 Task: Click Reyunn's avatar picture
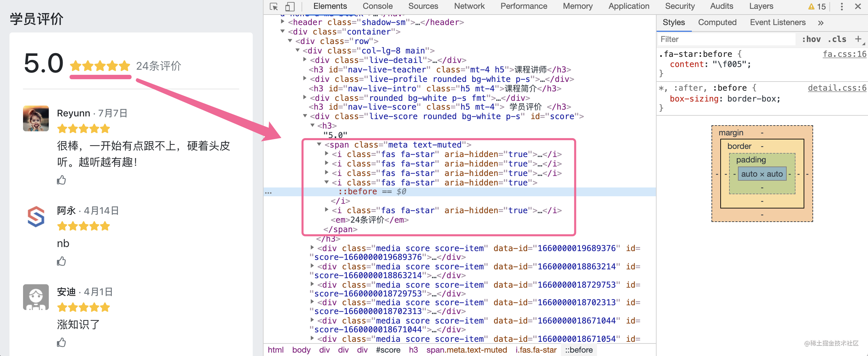[x=36, y=118]
